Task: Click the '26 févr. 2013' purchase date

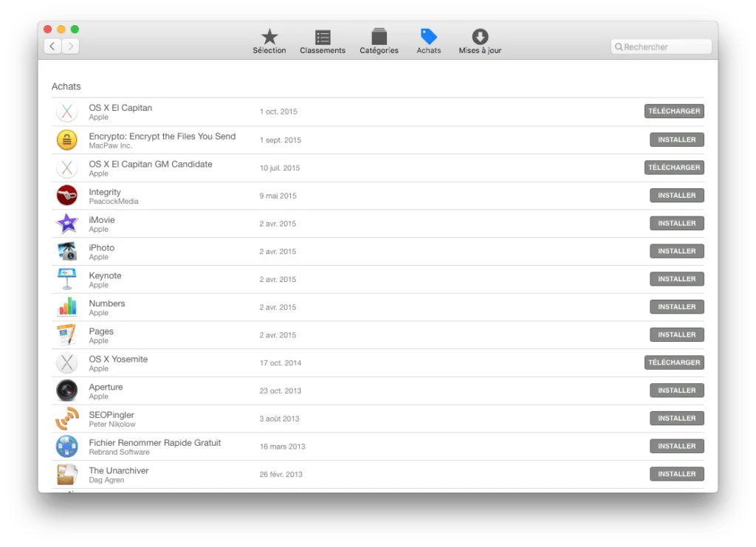Action: point(281,474)
